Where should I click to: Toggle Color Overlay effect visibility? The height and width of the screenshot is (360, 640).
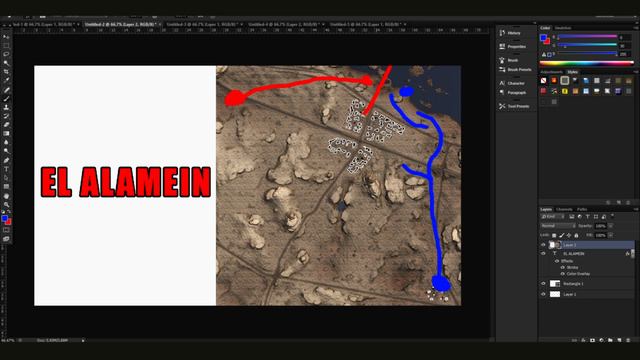pyautogui.click(x=563, y=274)
